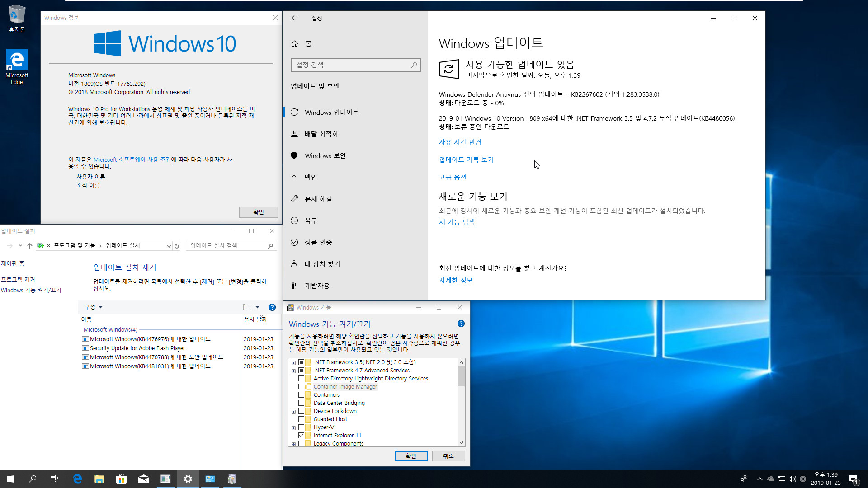
Task: Open View update history link
Action: pyautogui.click(x=466, y=160)
